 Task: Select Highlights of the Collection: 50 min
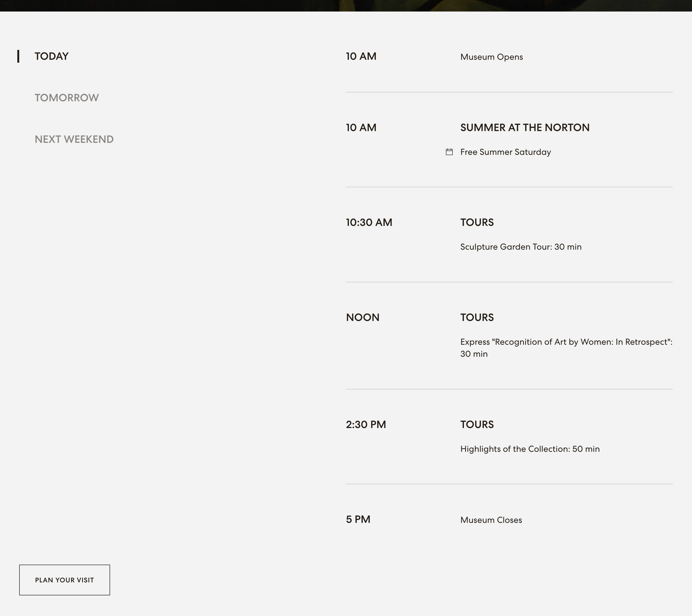pos(530,449)
